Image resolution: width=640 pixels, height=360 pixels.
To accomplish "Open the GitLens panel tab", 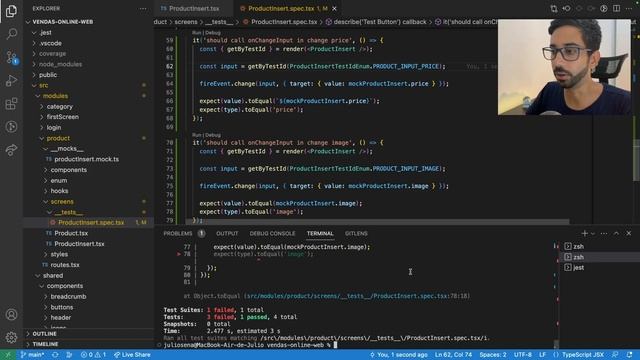I will pyautogui.click(x=356, y=233).
